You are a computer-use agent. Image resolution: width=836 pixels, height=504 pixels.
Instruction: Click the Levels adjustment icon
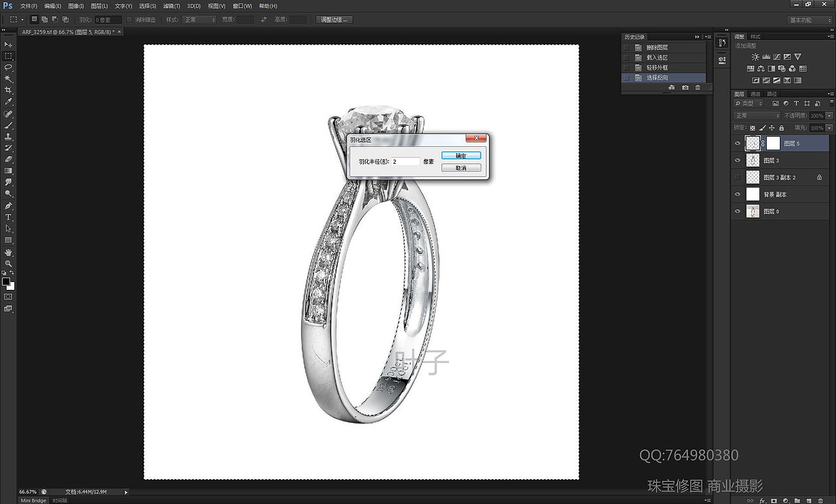click(x=766, y=57)
